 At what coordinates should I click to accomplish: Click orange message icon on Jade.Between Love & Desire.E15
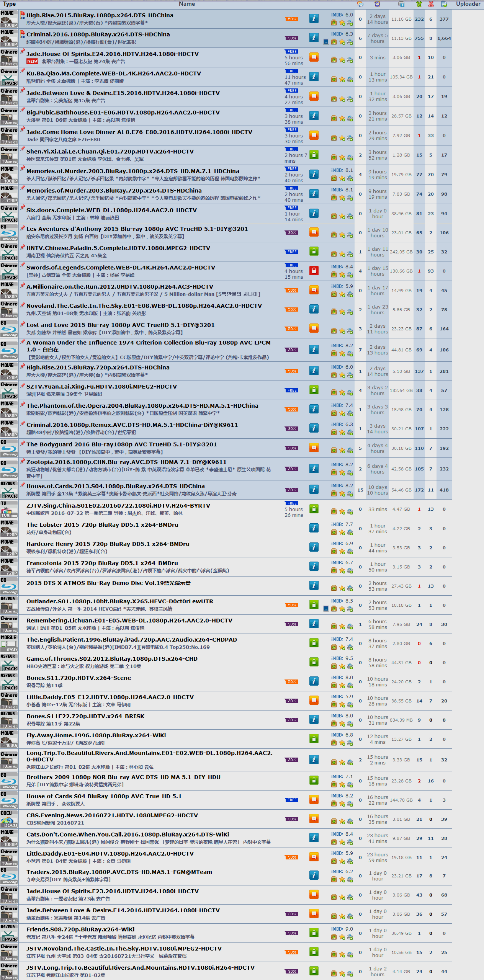314,96
